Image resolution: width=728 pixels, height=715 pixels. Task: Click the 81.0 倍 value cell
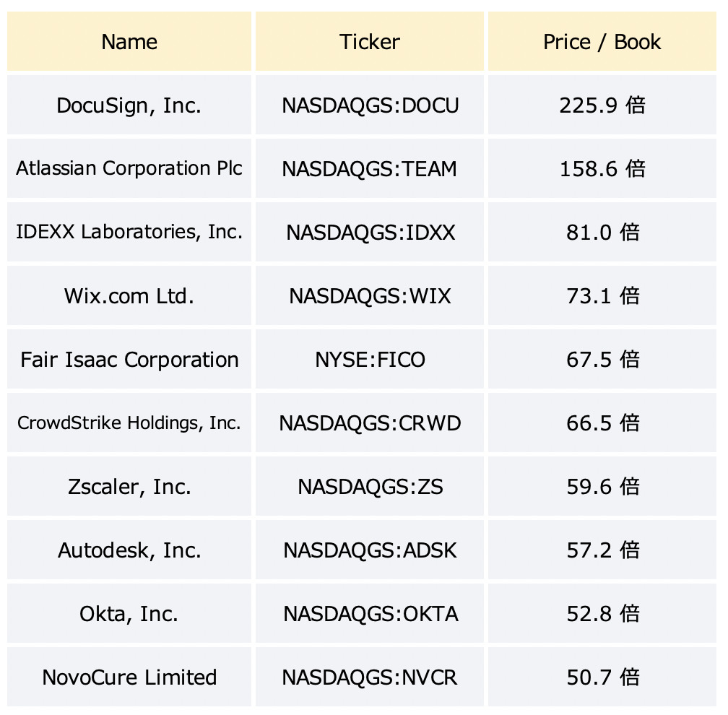coord(602,232)
